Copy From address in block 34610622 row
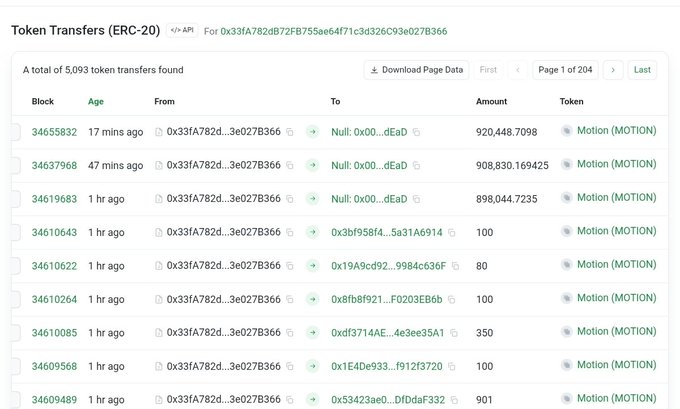Image resolution: width=680 pixels, height=409 pixels. coord(290,266)
